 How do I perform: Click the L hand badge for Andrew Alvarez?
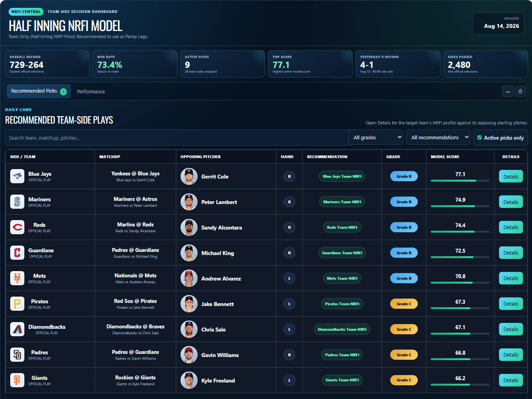point(289,279)
